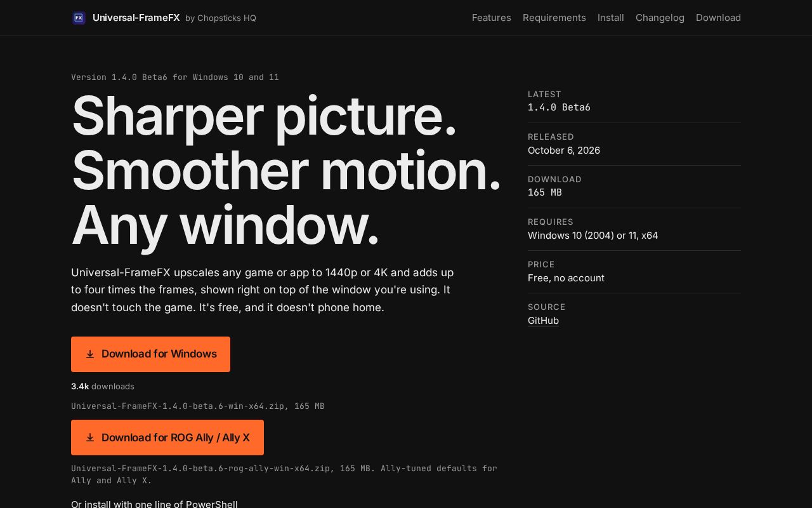
Task: Go to the Requirements section link
Action: point(554,18)
